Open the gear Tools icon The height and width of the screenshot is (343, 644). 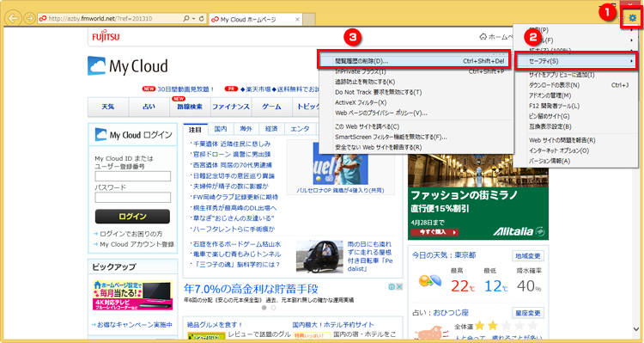click(x=633, y=18)
